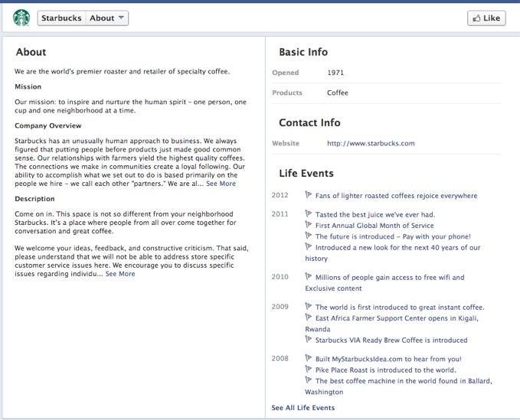Open 'First Annual Global Month of Service' event
This screenshot has height=420, width=520.
click(374, 226)
